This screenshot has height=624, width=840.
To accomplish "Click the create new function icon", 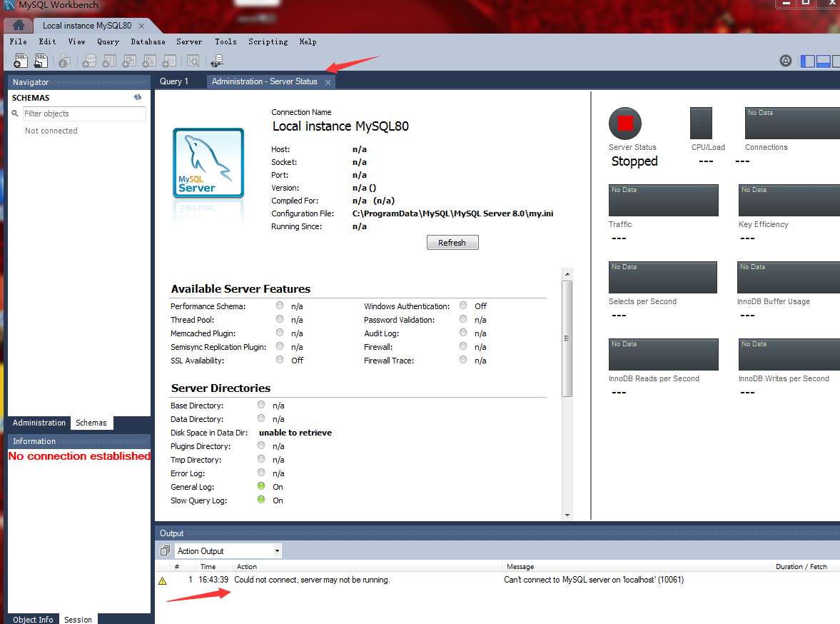I will tap(169, 61).
